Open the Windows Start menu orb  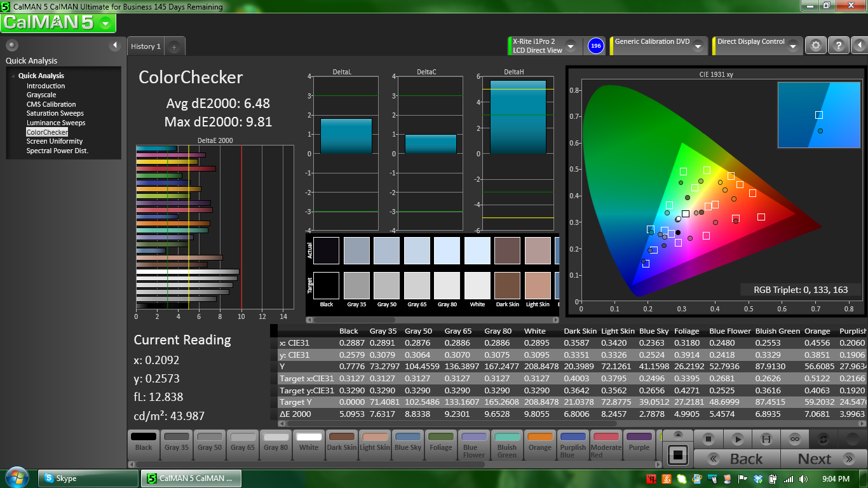pyautogui.click(x=17, y=478)
